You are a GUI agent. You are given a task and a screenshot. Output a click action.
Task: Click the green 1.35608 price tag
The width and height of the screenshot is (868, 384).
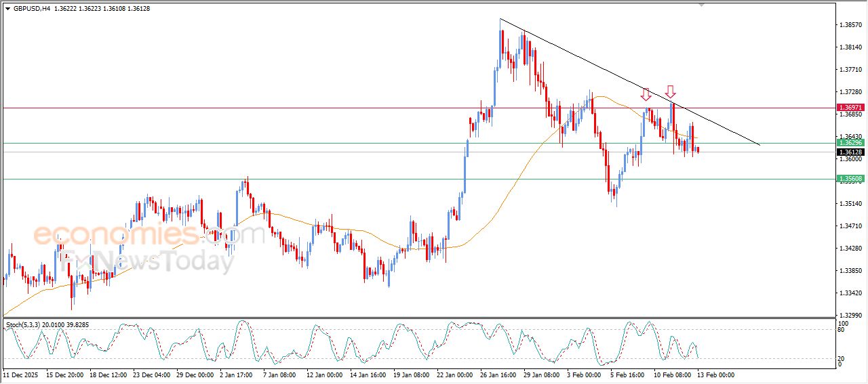click(x=850, y=179)
